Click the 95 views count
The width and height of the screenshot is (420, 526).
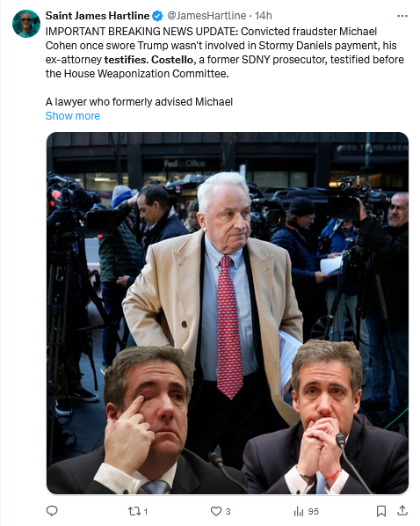coord(314,512)
